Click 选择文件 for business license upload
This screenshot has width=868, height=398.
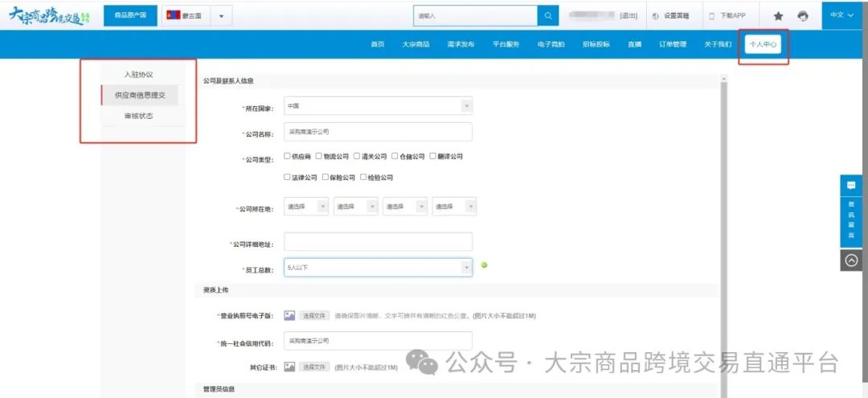(x=315, y=316)
